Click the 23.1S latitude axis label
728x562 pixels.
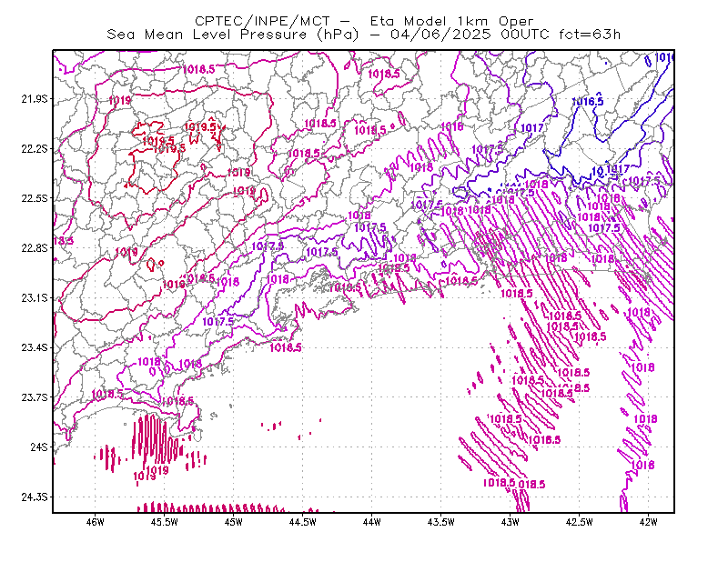click(x=35, y=297)
